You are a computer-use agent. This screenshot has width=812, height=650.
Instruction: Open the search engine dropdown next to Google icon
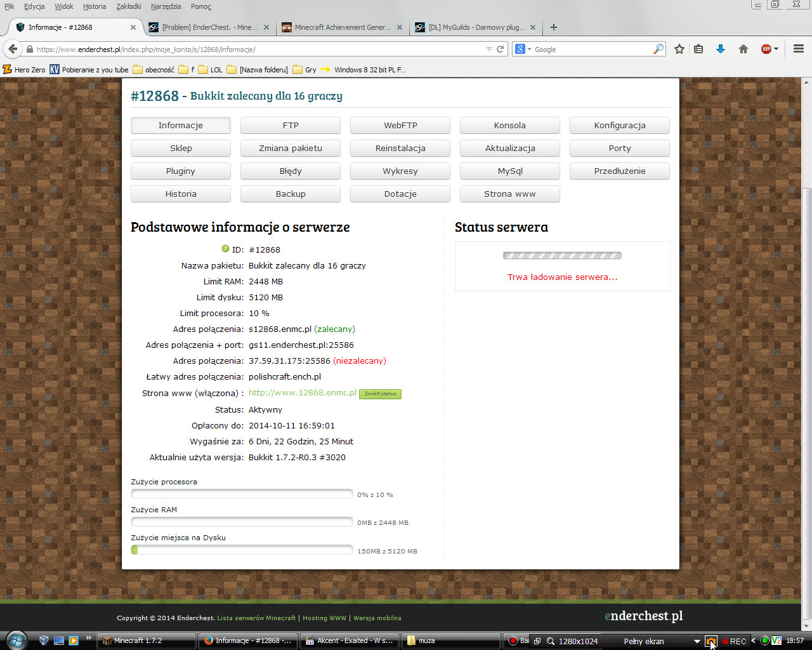click(x=529, y=49)
